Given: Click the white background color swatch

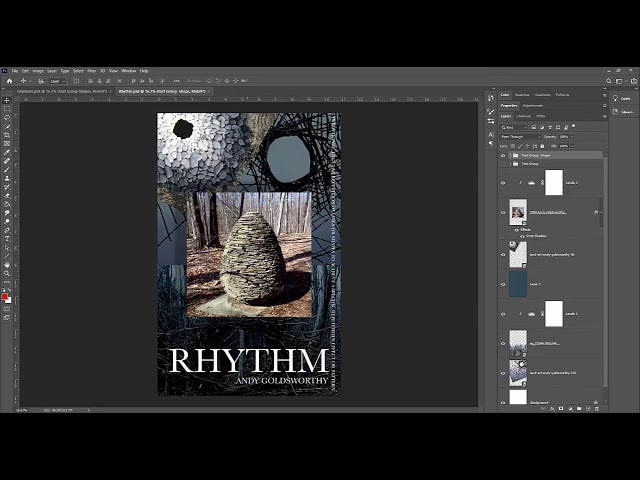Looking at the screenshot, I should (9, 301).
